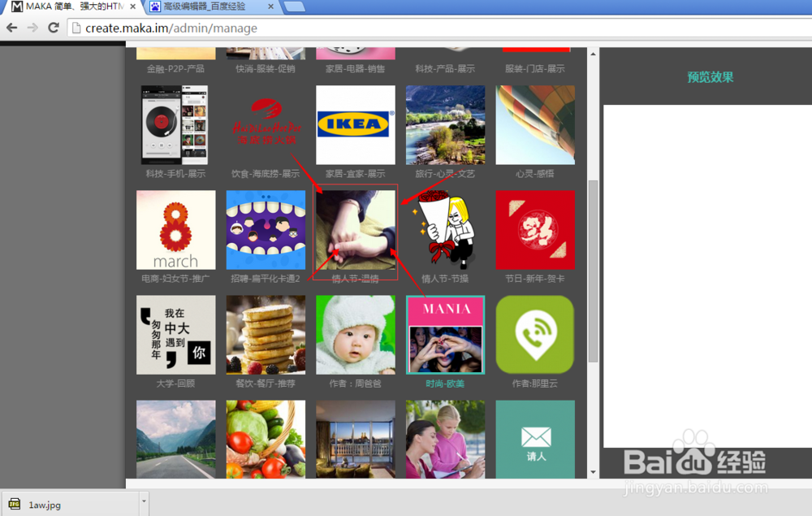
Task: Choose the IKEA 家居-宜家-展示 template
Action: click(x=356, y=125)
